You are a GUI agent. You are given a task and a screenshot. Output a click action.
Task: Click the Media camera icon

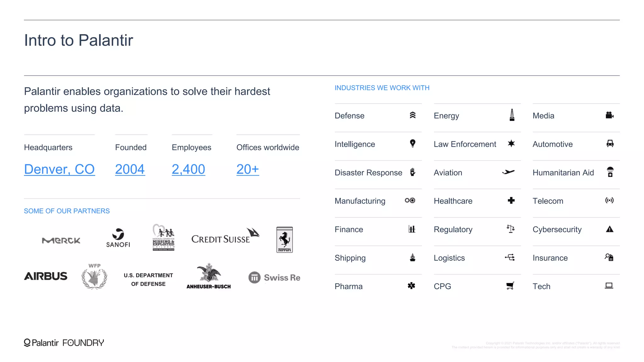tap(609, 115)
